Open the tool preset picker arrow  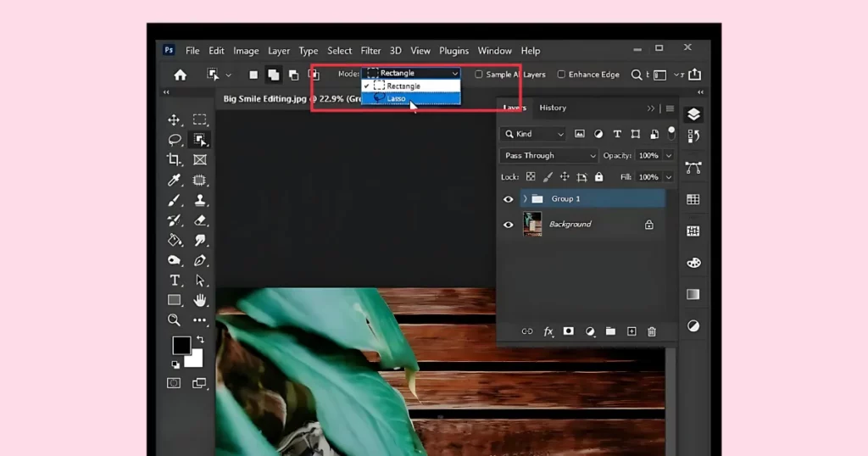[228, 75]
